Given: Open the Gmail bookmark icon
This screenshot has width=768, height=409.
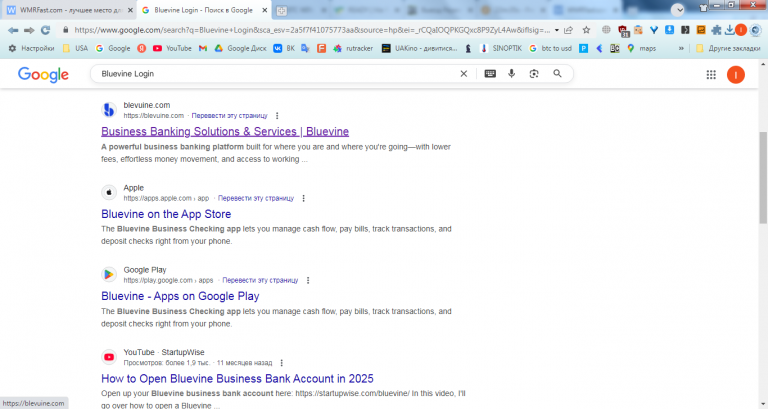Looking at the screenshot, I should click(x=203, y=48).
